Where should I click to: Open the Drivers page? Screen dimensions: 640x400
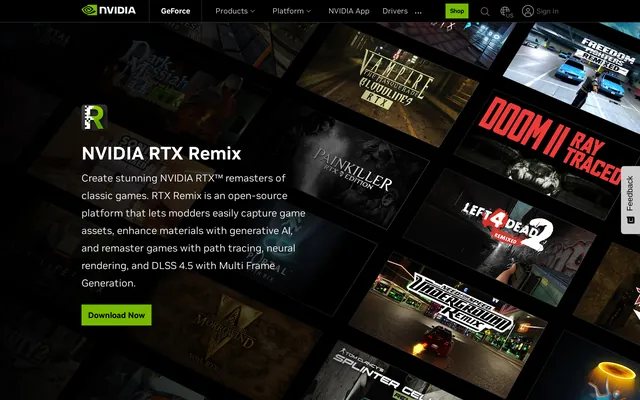pyautogui.click(x=395, y=11)
